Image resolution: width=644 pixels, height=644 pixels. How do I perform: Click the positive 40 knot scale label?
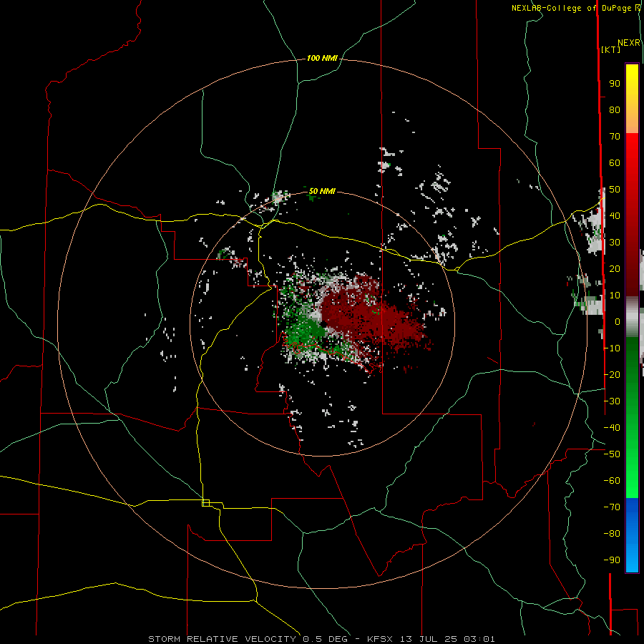pos(615,216)
